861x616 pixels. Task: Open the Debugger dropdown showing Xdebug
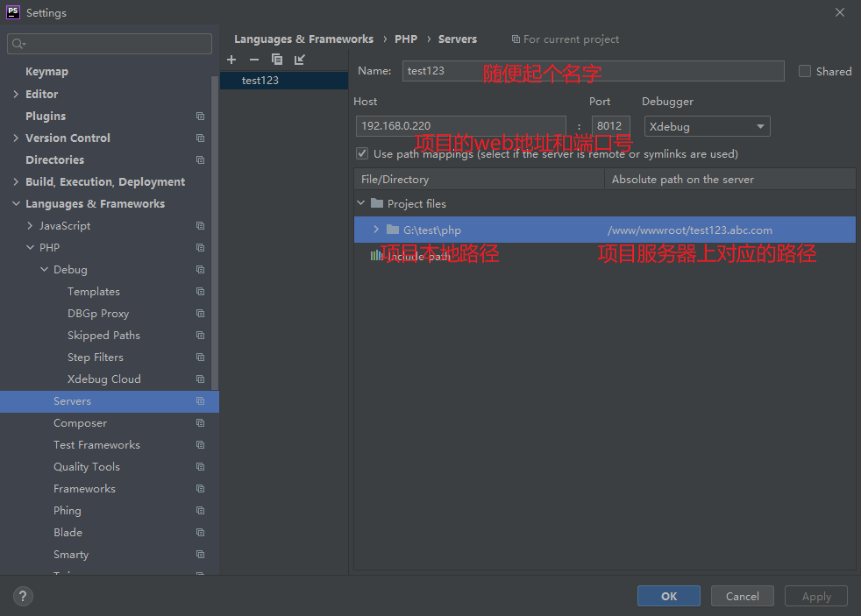707,126
